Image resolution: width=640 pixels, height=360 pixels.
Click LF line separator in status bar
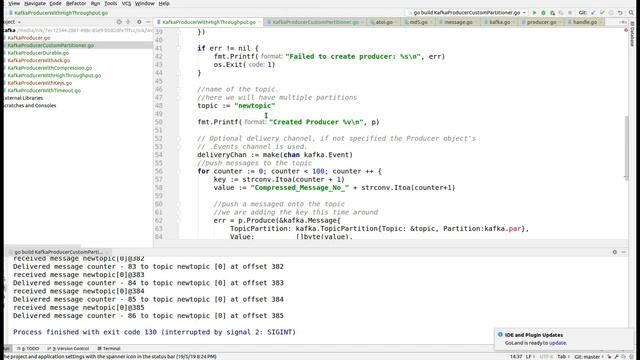coord(529,356)
